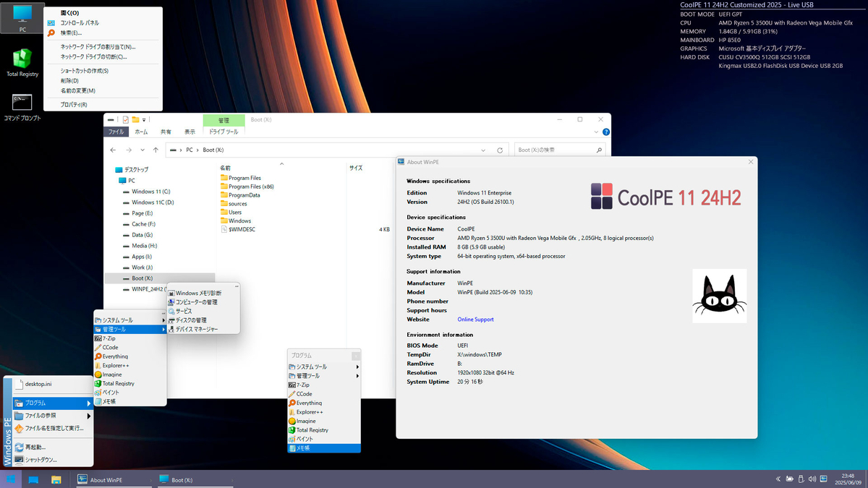Collapse the Explorer ribbon with the chevron
This screenshot has height=488, width=868.
(596, 132)
